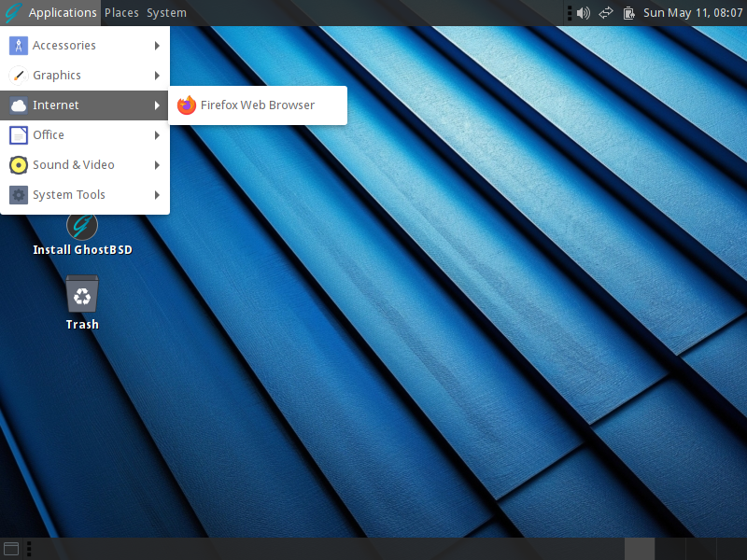Open the System Tools submenu
This screenshot has height=560, width=747.
click(85, 195)
